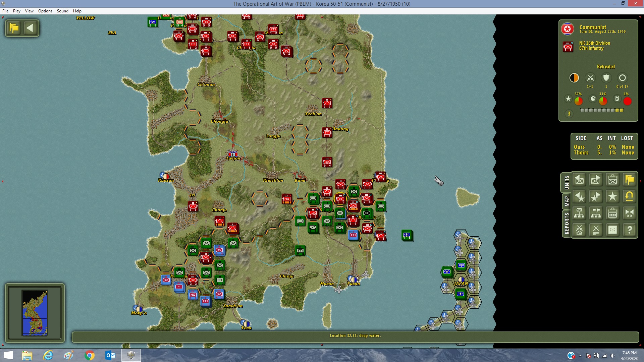Open the unit report clipboard icon
Screen dimensions: 644x362
coord(613,180)
